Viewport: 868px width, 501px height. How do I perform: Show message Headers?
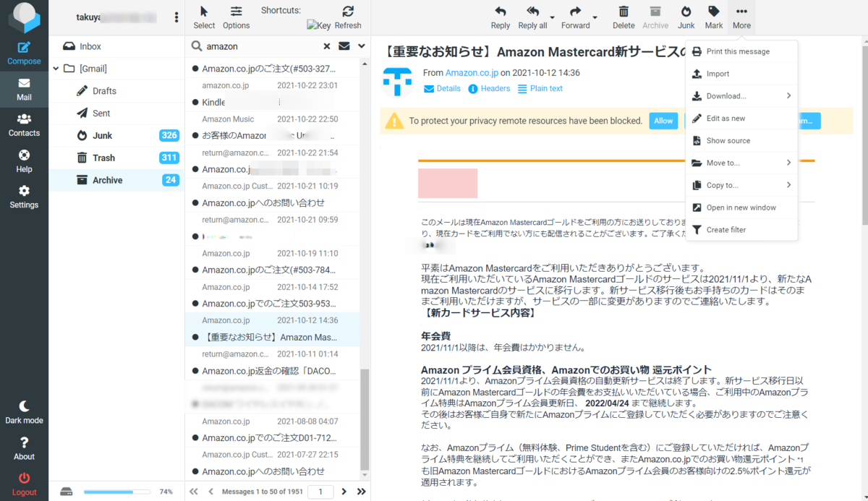[x=489, y=89]
